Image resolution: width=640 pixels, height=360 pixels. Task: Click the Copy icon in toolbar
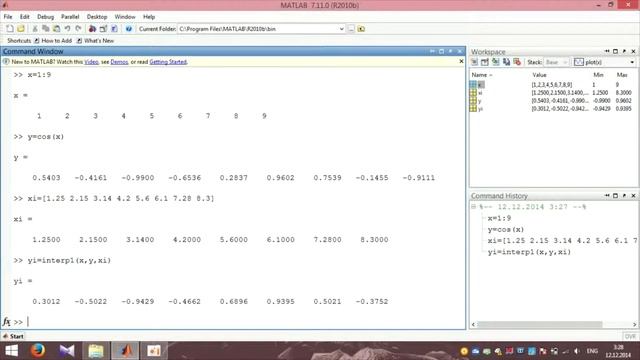click(45, 29)
